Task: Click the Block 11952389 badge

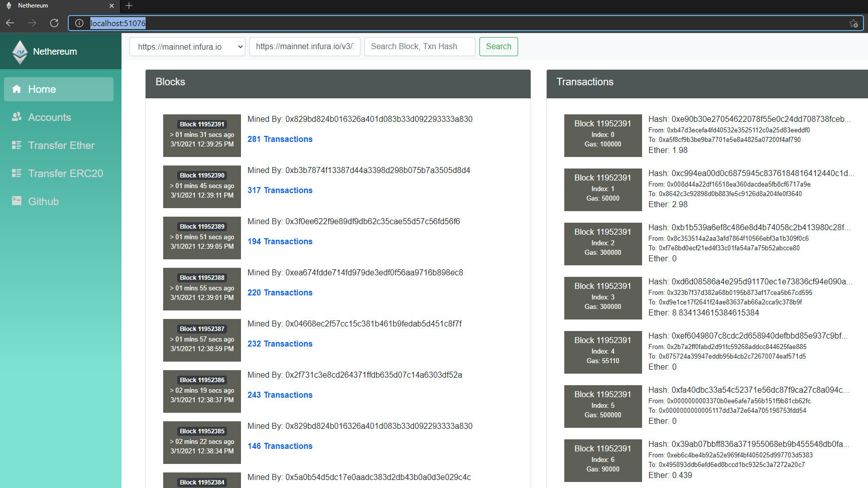Action: 202,227
